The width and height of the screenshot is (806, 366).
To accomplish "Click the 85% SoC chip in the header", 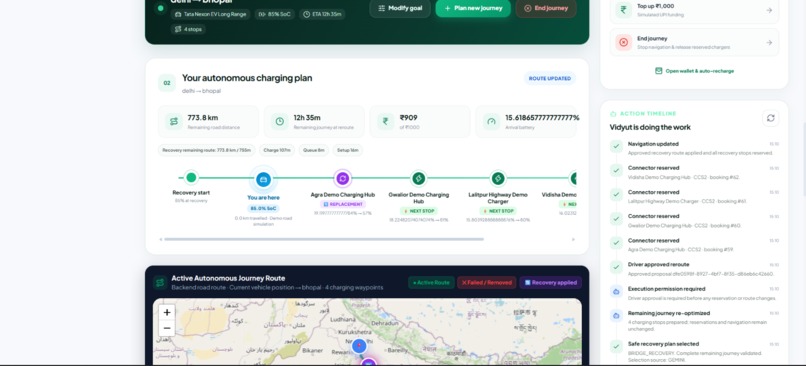I will (x=274, y=14).
